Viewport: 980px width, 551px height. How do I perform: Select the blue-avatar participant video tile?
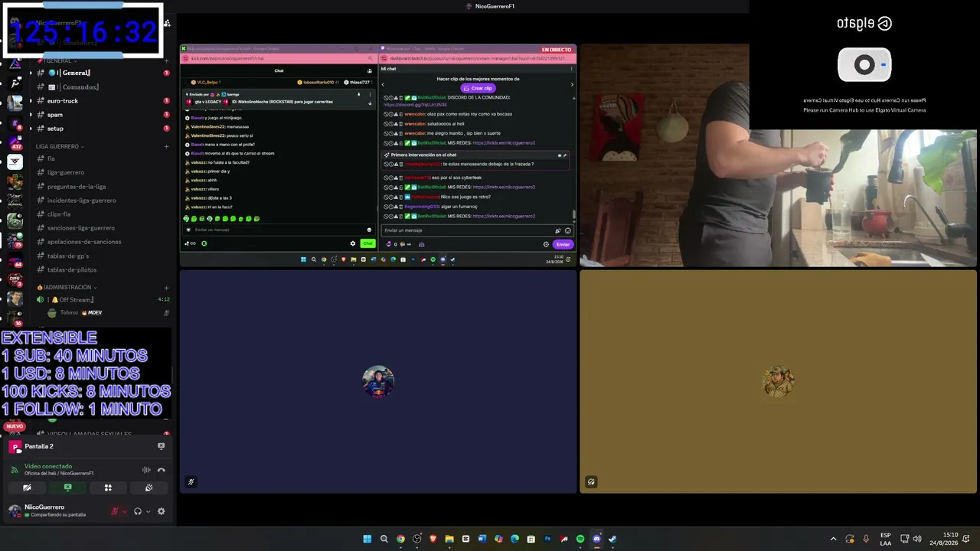(378, 382)
